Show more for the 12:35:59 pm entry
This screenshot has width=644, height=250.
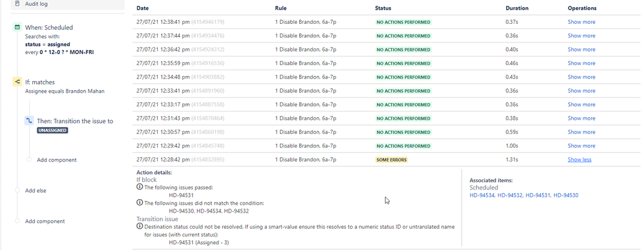point(581,63)
